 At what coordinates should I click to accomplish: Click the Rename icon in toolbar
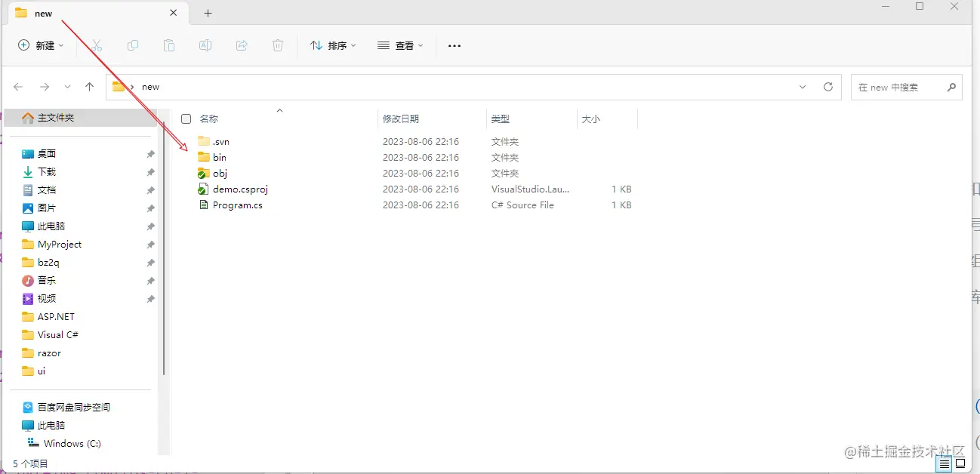pyautogui.click(x=205, y=45)
